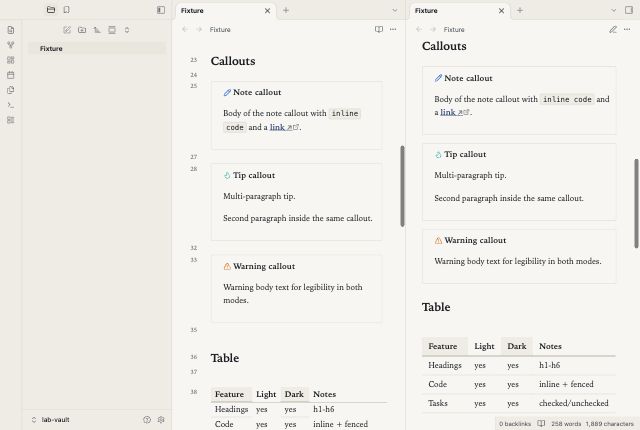Toggle auto-reveal current file icon
640x430 pixels.
(112, 30)
